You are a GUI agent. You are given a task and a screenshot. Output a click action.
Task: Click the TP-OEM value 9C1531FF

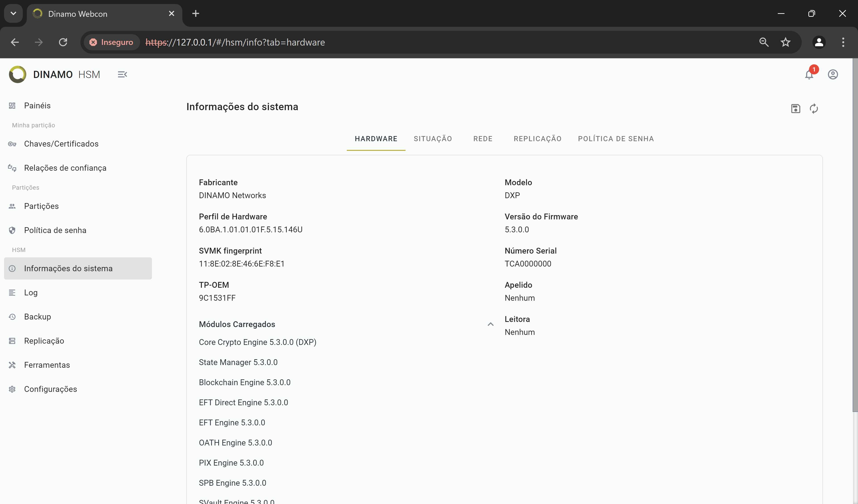[x=217, y=298]
